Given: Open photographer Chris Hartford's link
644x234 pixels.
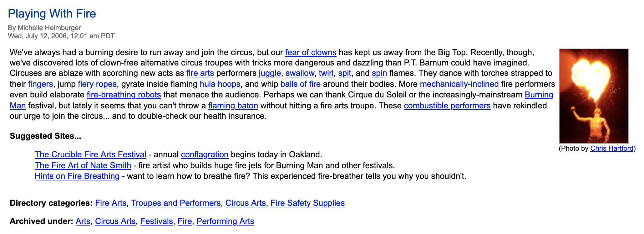Looking at the screenshot, I should coord(611,148).
